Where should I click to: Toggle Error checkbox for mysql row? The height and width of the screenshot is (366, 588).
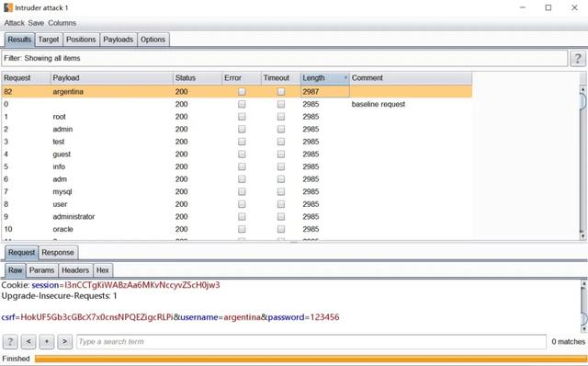pyautogui.click(x=242, y=192)
